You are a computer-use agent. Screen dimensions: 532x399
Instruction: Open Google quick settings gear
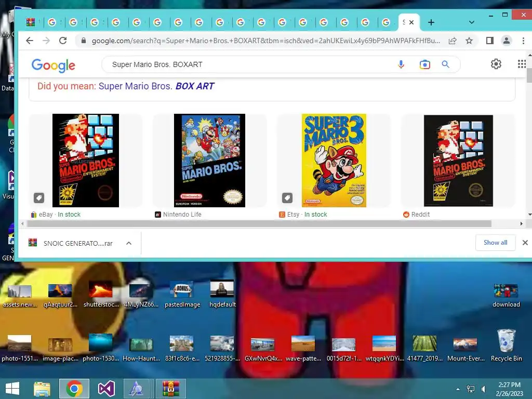tap(496, 64)
